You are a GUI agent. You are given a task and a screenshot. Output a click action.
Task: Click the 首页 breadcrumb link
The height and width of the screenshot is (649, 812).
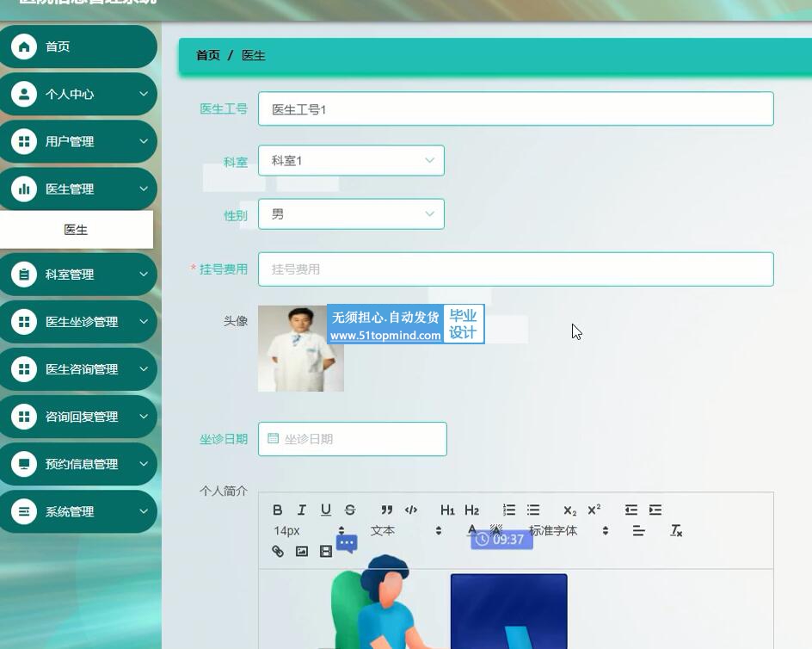[x=208, y=55]
